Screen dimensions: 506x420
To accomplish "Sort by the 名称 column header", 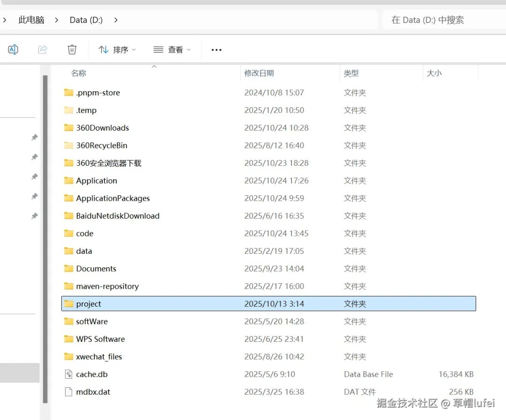I will [79, 73].
